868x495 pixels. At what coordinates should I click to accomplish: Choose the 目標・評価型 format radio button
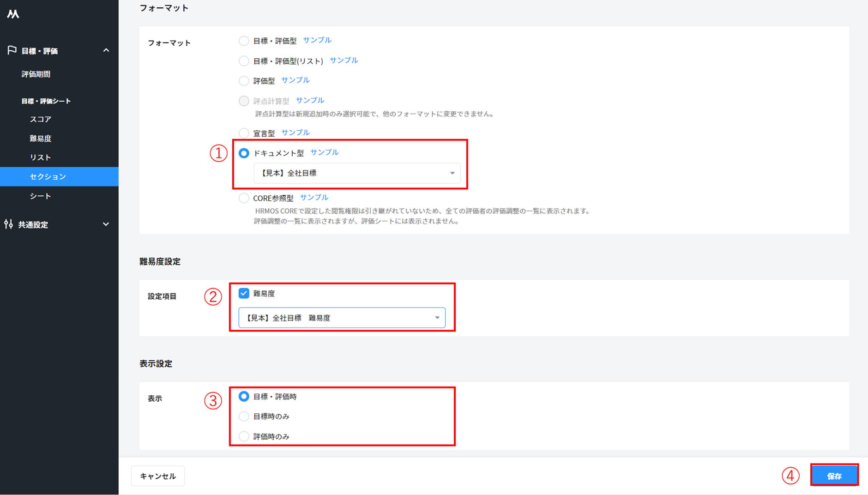[x=244, y=41]
